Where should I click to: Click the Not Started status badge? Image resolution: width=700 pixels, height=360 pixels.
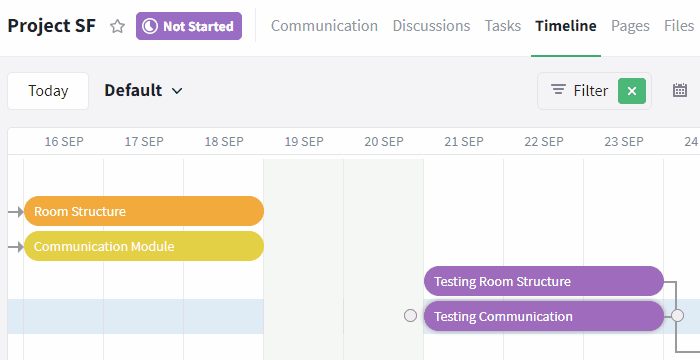click(x=189, y=26)
